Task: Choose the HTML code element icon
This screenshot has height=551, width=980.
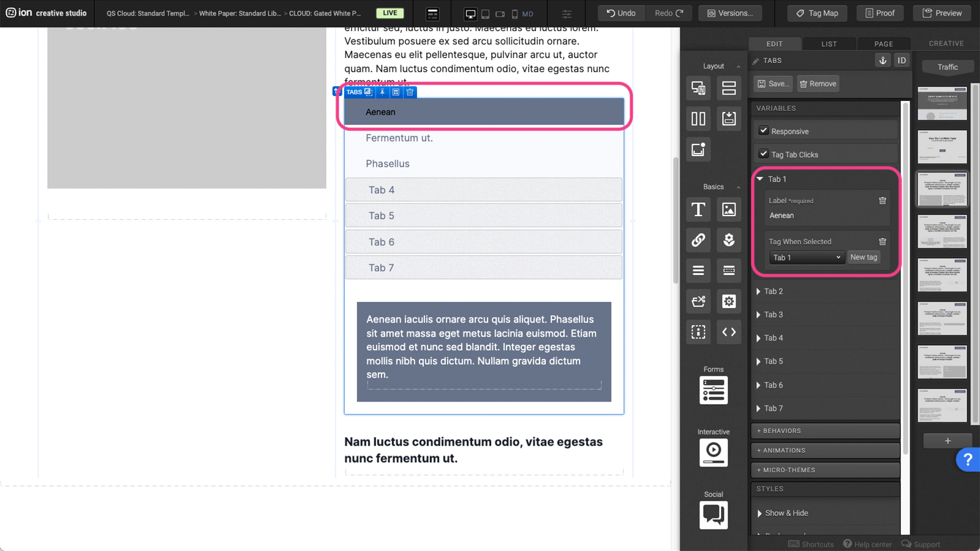Action: click(x=729, y=332)
